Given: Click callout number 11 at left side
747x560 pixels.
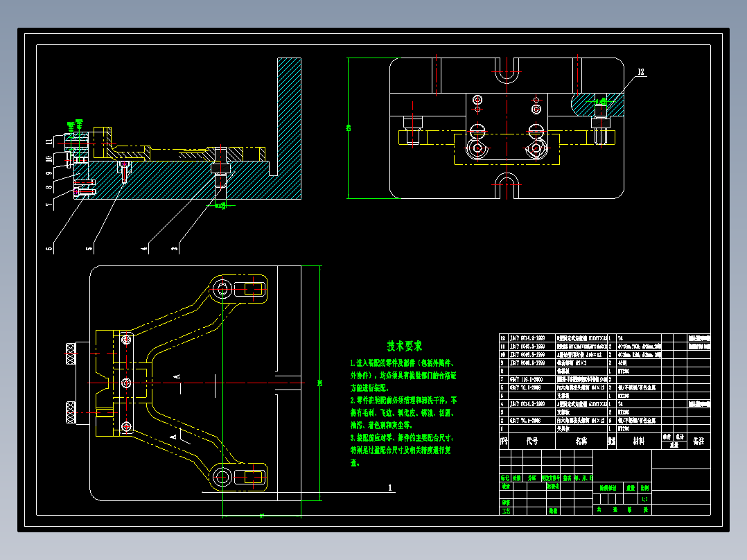Looking at the screenshot, I should pos(49,142).
